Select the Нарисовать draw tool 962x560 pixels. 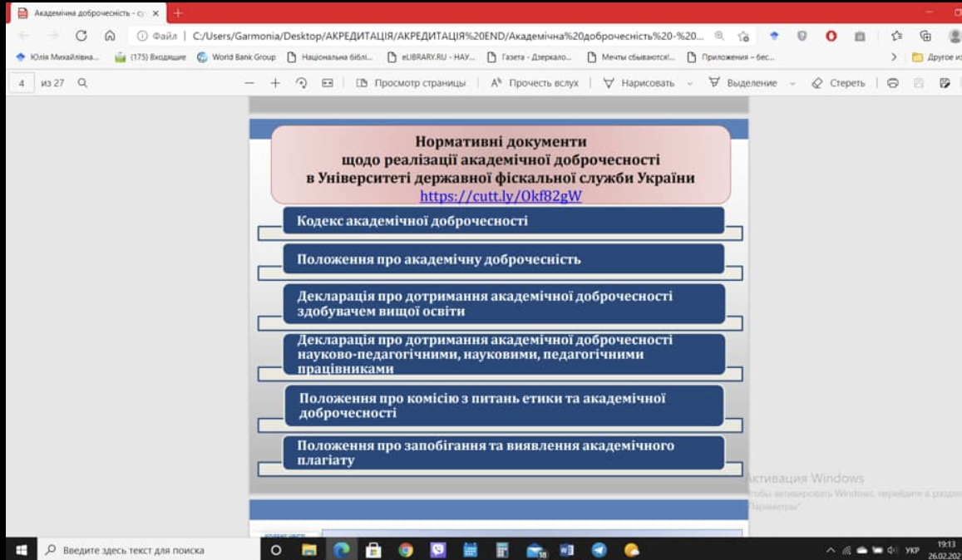pyautogui.click(x=639, y=83)
